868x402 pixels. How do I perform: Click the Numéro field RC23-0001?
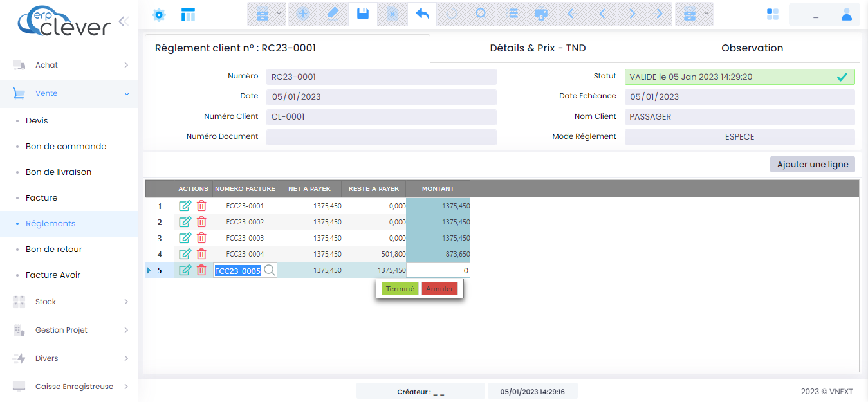(382, 77)
